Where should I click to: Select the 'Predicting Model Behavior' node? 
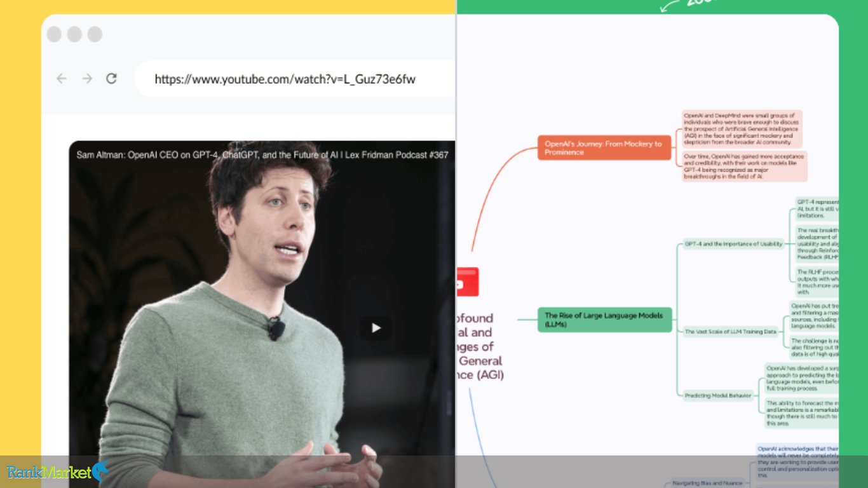pyautogui.click(x=717, y=396)
